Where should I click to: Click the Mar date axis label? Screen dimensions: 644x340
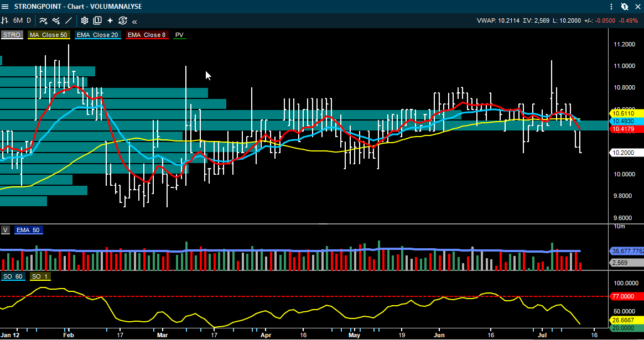pos(162,335)
